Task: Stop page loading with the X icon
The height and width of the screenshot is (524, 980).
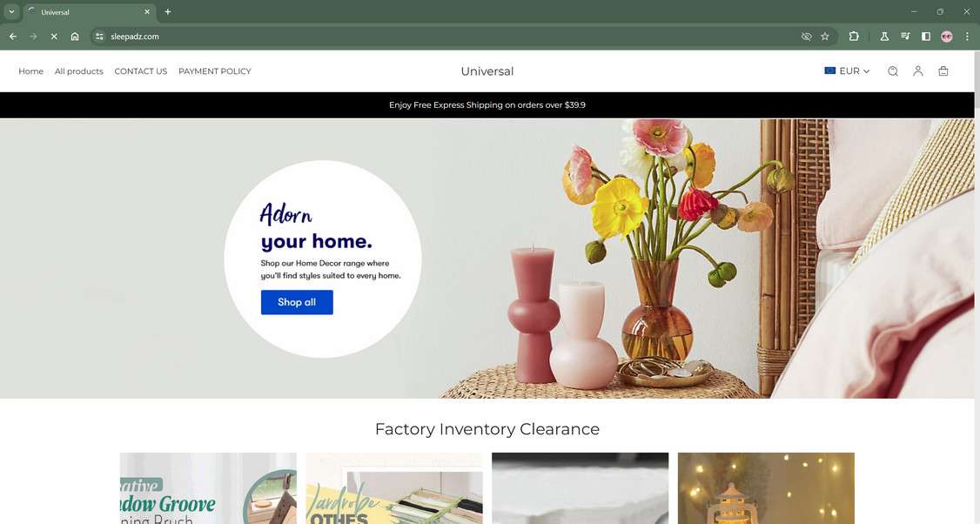Action: click(54, 37)
